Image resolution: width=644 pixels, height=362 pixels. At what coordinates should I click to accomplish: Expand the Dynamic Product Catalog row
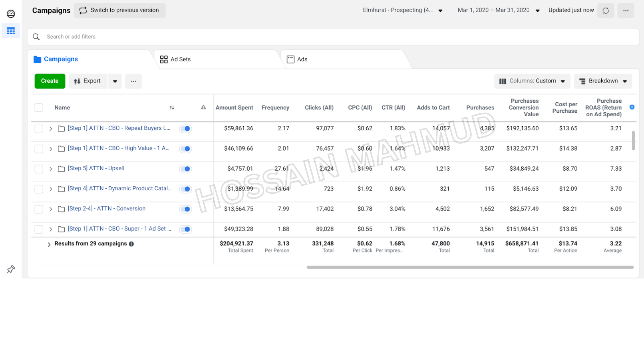coord(51,189)
